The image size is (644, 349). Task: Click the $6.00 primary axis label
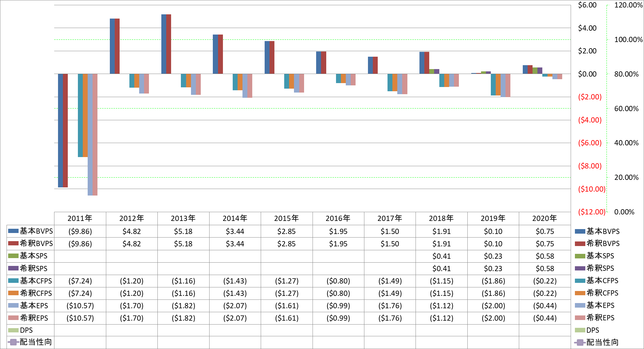click(587, 5)
